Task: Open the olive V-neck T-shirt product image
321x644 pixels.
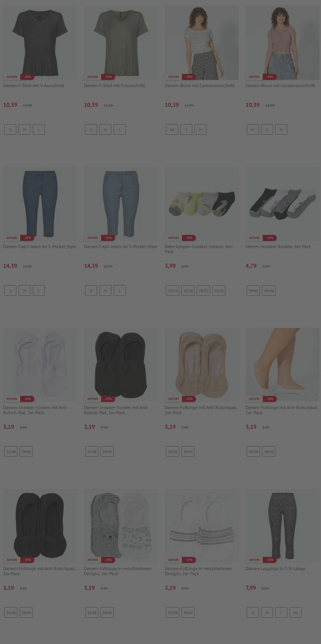Action: [x=121, y=43]
